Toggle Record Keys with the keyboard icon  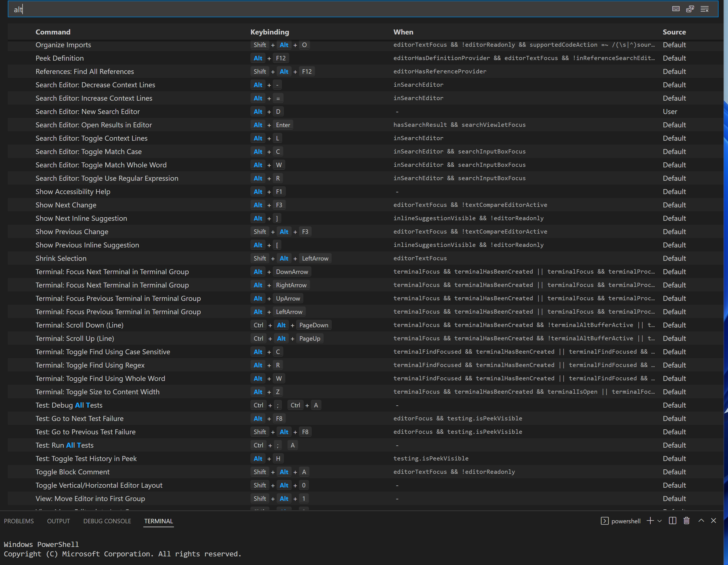pyautogui.click(x=676, y=9)
